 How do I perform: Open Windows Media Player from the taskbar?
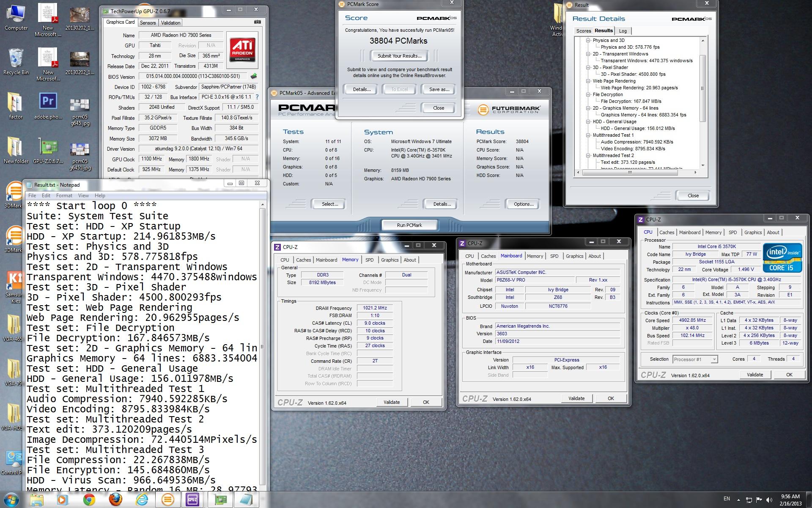(x=62, y=500)
